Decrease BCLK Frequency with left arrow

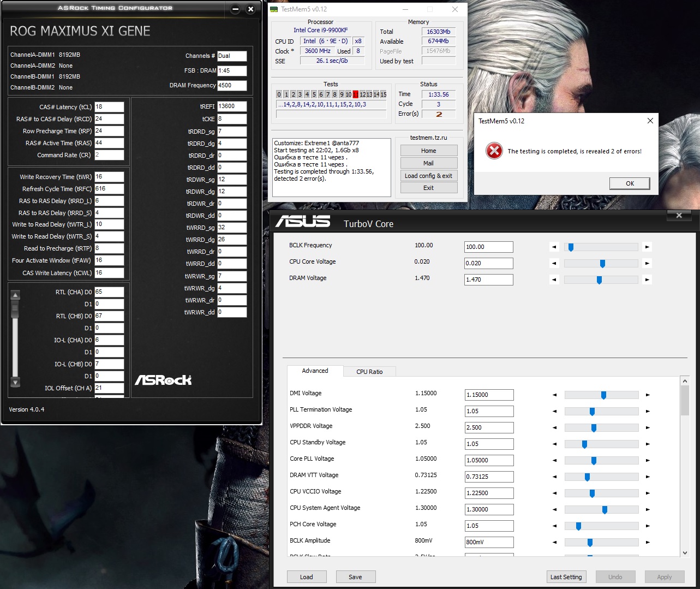(554, 247)
